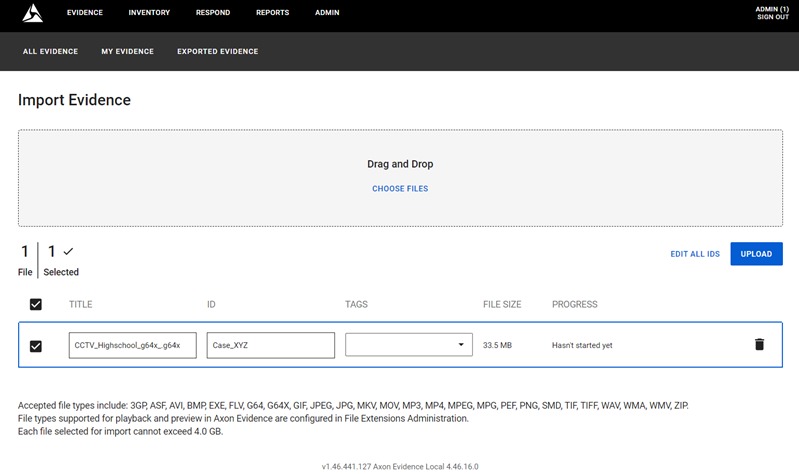Click the title field CCTV_Highschool_g64x
Viewport: 799px width, 474px height.
[x=132, y=345]
